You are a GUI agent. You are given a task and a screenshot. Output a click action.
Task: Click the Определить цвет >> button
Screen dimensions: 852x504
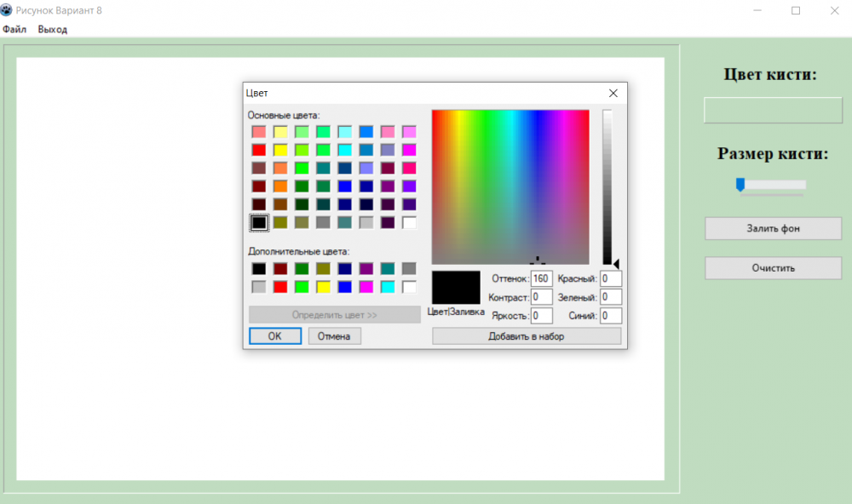[335, 315]
